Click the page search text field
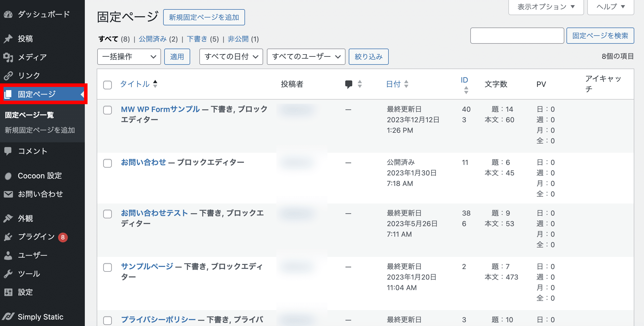This screenshot has width=644, height=326. click(x=517, y=36)
